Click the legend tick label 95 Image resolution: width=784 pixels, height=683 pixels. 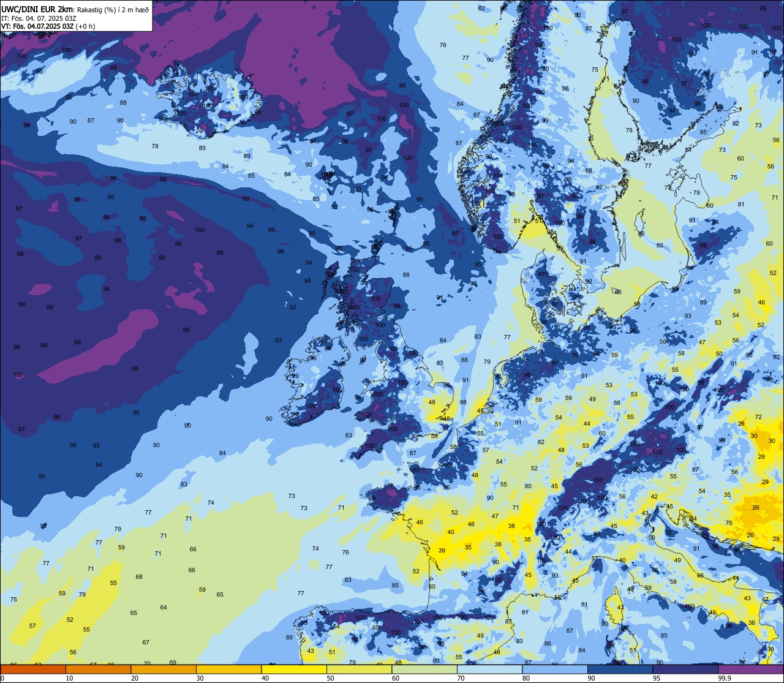[657, 678]
